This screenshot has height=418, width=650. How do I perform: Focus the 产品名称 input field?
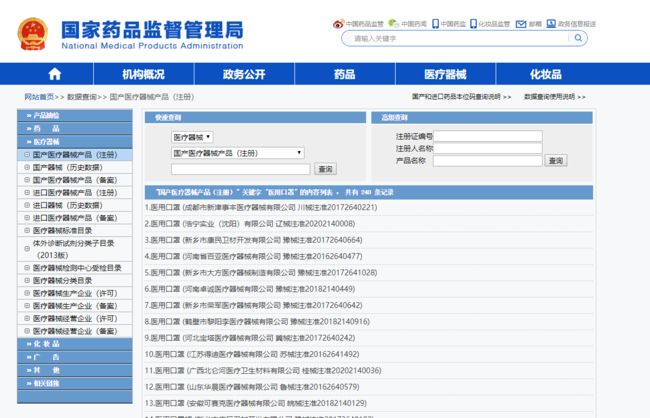coord(488,160)
